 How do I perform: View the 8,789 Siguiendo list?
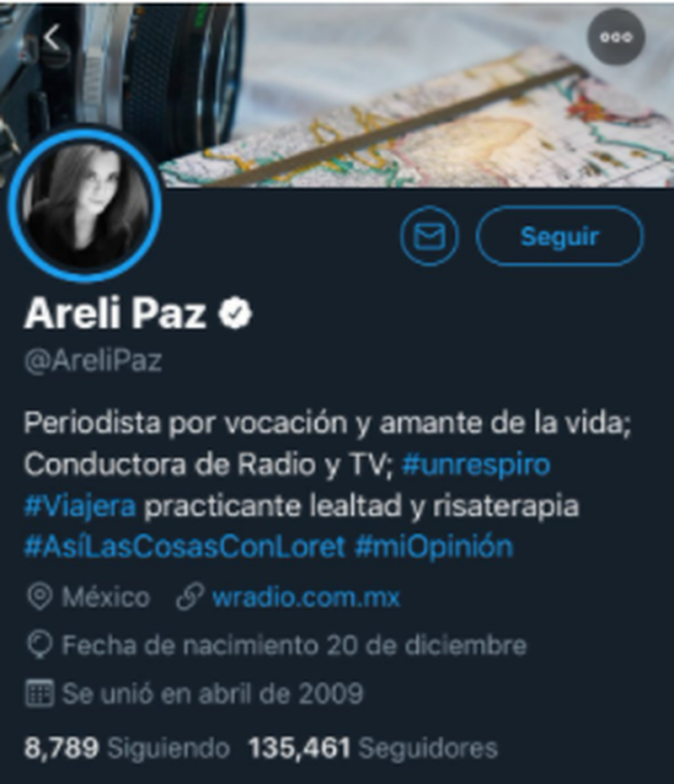tap(127, 749)
